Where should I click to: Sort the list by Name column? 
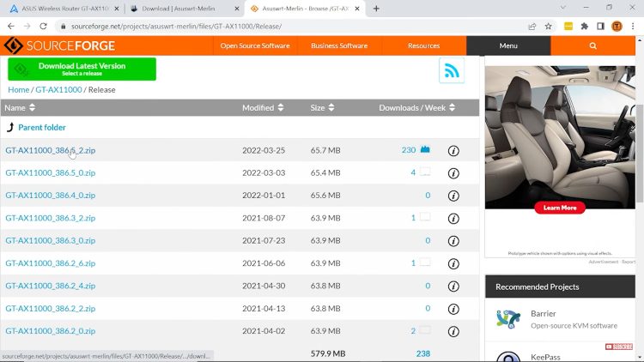click(x=20, y=108)
